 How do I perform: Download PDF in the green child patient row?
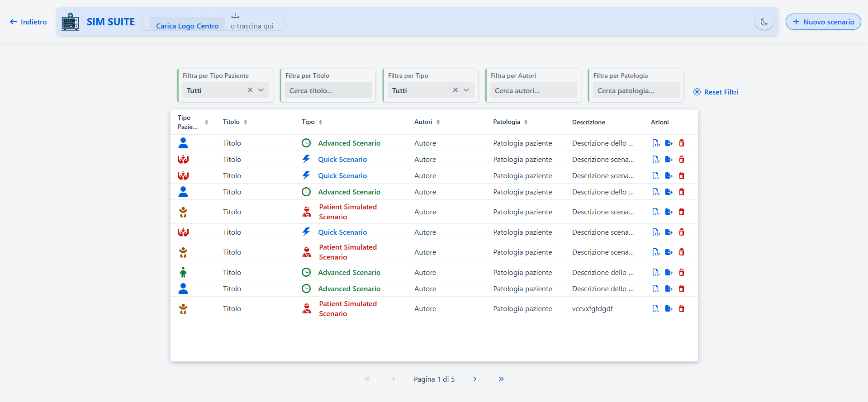click(x=656, y=272)
